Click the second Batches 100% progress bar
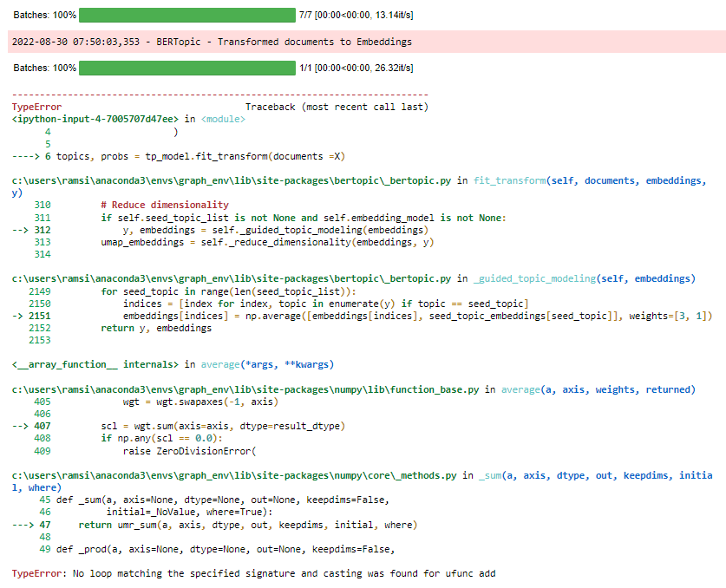This screenshot has width=726, height=588. tap(186, 69)
